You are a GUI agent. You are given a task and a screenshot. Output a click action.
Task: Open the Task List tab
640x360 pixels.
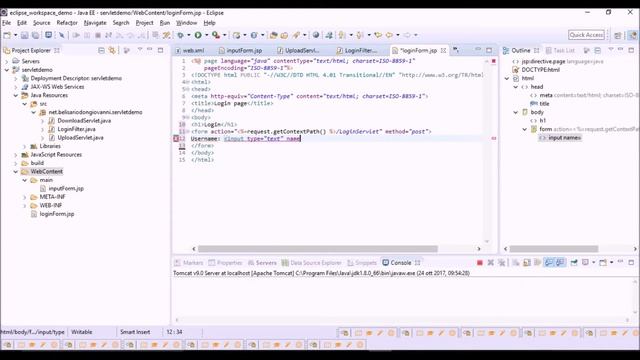[560, 51]
